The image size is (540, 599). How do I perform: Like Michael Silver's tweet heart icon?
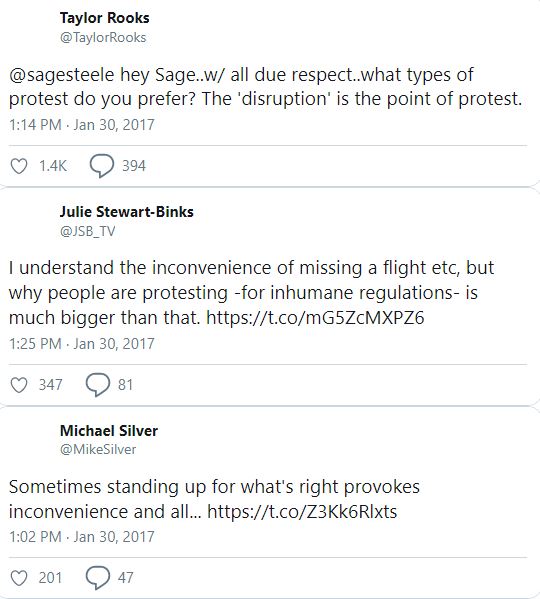[18, 578]
